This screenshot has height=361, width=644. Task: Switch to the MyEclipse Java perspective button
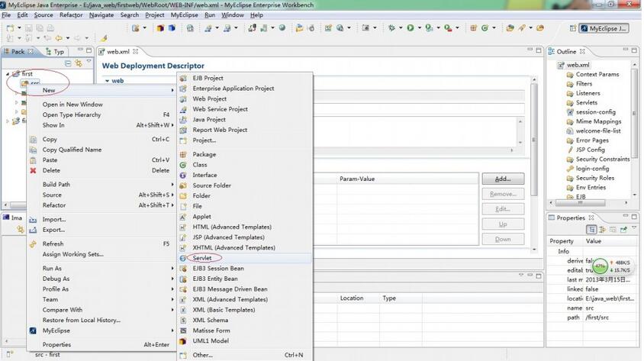pos(604,28)
